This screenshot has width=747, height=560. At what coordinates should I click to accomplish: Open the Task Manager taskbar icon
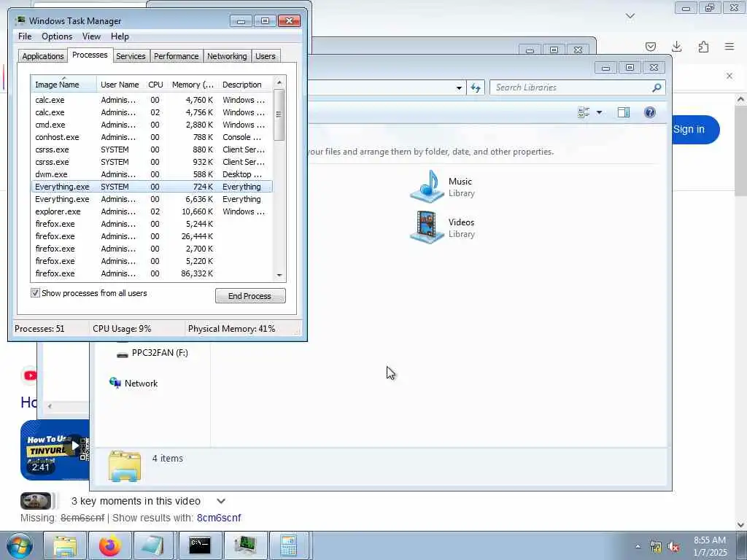pyautogui.click(x=245, y=545)
